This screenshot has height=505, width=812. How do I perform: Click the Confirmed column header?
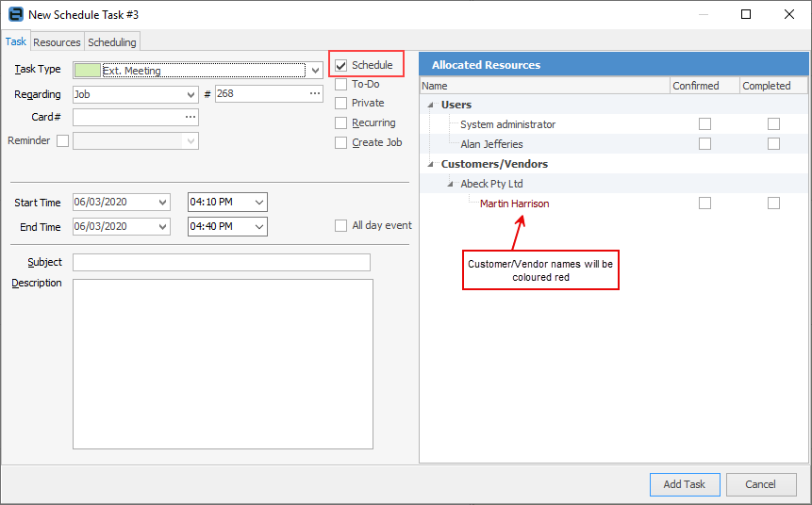tap(704, 86)
